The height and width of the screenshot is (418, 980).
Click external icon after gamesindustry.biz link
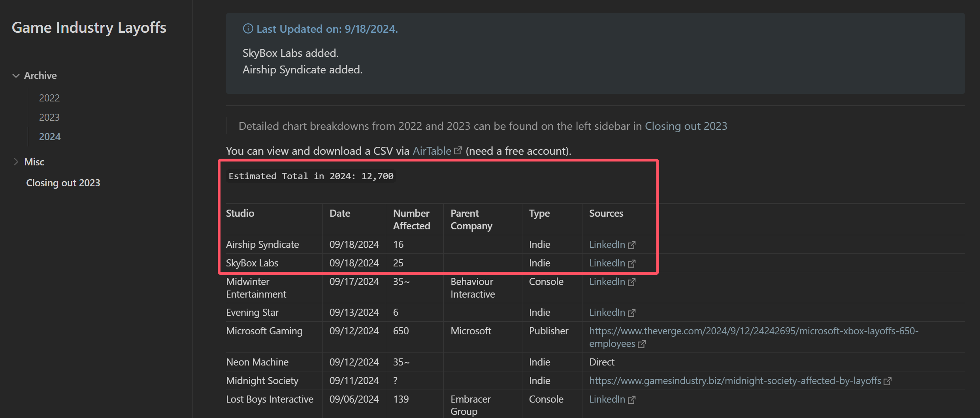point(888,381)
